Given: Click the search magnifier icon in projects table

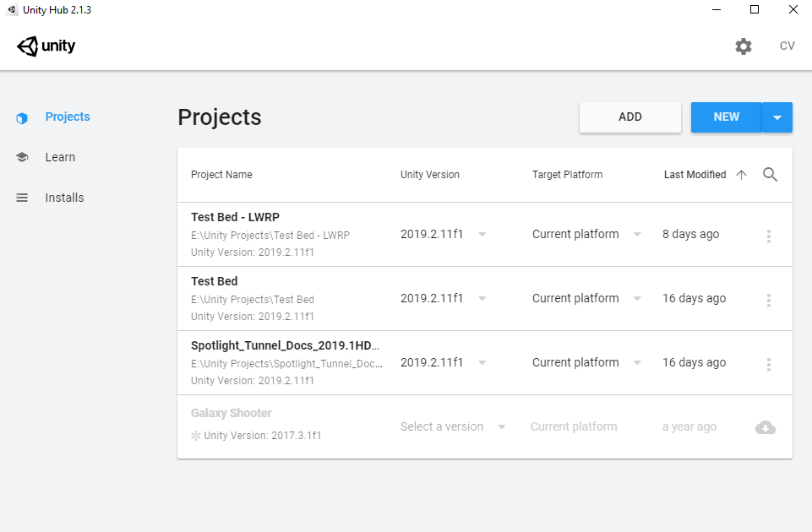Looking at the screenshot, I should 770,175.
